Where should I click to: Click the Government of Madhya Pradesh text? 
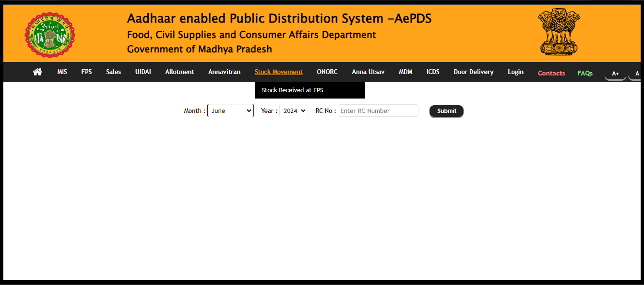pyautogui.click(x=200, y=49)
